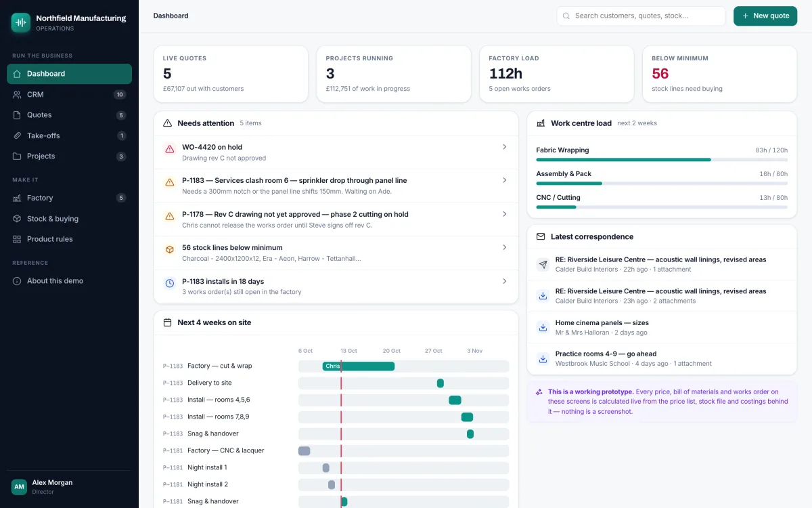This screenshot has height=508, width=812.
Task: Expand the WO-4420 on hold chevron
Action: (504, 147)
